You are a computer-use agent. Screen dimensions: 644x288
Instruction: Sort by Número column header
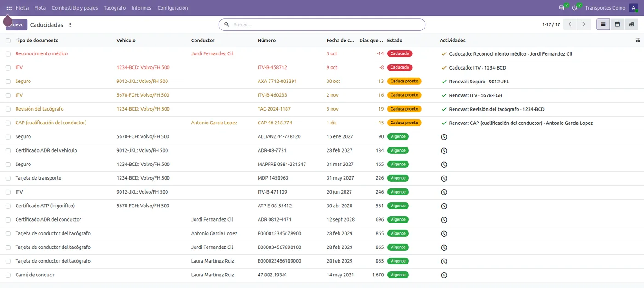[x=267, y=41]
